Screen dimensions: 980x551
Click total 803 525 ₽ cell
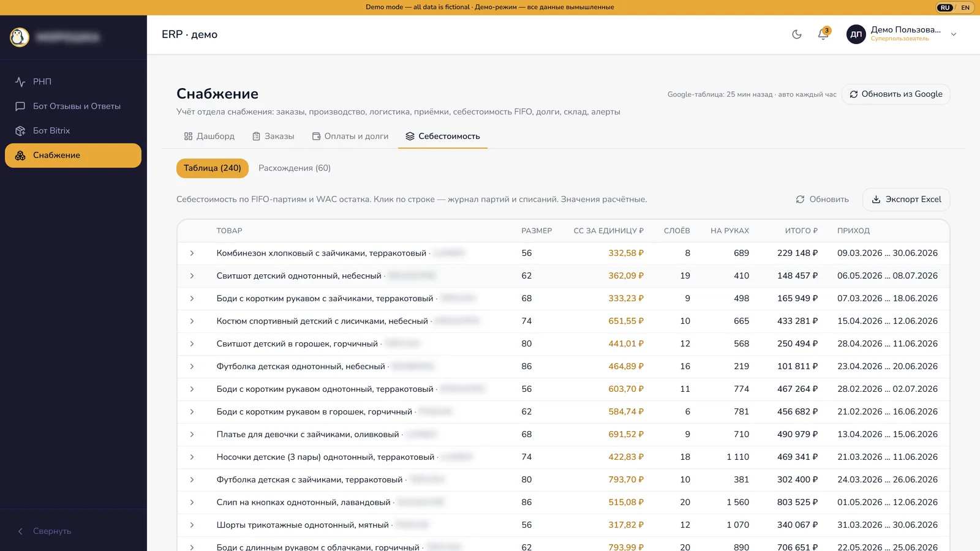pos(797,502)
